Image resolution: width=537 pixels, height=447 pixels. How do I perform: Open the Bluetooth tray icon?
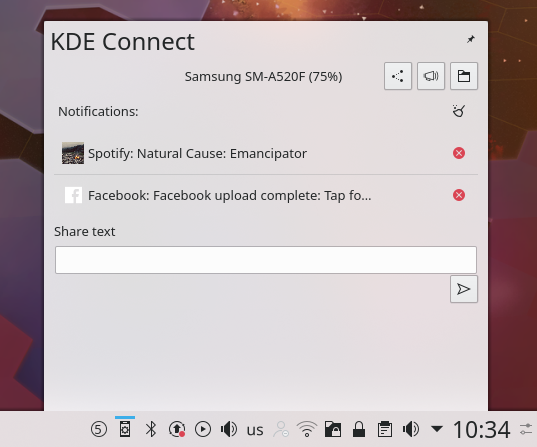(x=151, y=429)
